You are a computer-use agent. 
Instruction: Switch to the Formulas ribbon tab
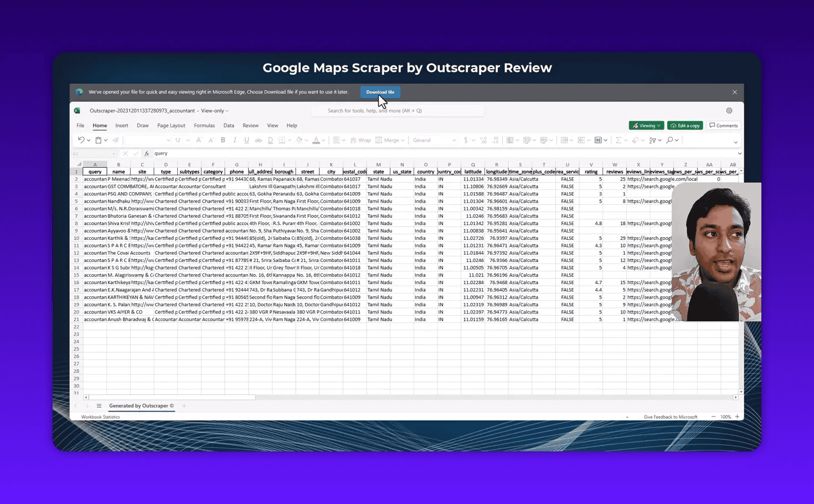click(x=204, y=125)
